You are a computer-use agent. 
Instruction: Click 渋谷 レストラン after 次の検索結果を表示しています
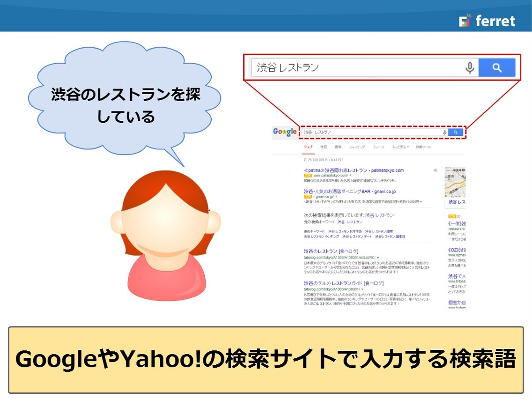click(379, 215)
